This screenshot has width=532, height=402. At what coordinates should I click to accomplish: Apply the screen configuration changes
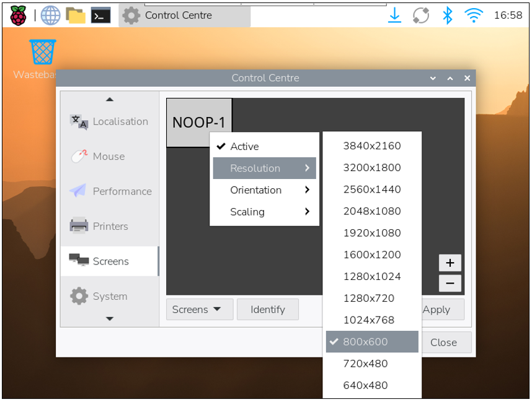(x=443, y=310)
